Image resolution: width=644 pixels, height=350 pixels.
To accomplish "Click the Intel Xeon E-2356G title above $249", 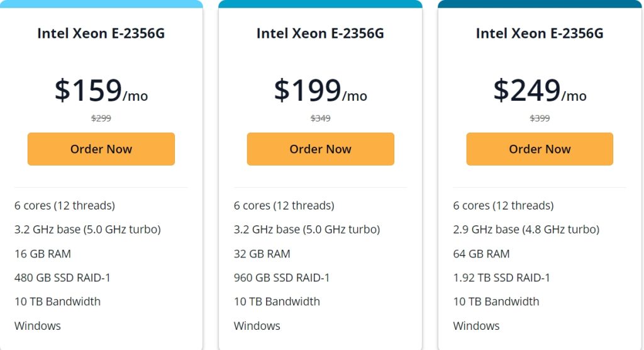I will coord(540,33).
